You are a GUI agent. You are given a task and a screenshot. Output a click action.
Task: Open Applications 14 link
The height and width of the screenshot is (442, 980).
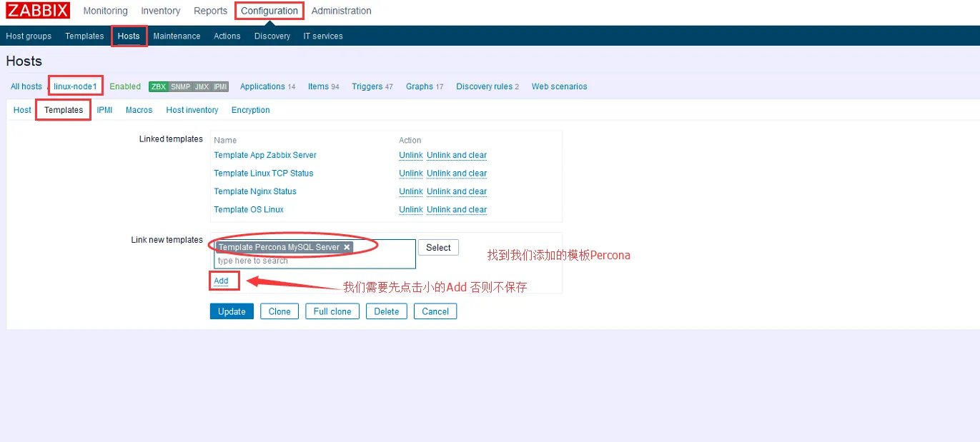coord(267,86)
